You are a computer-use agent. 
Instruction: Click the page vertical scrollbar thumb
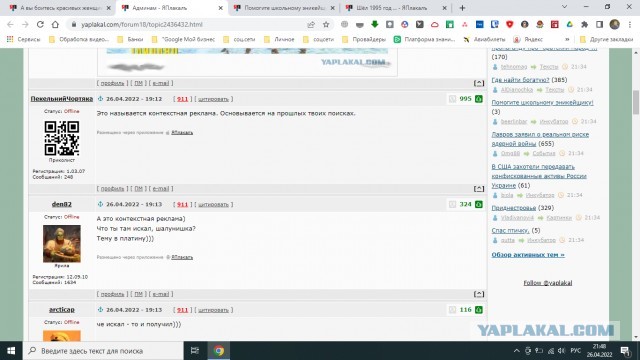pyautogui.click(x=636, y=102)
